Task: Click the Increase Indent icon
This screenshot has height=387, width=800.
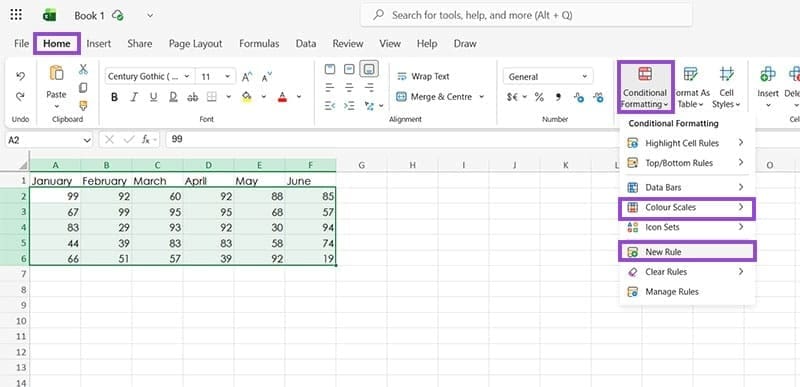Action: point(349,106)
